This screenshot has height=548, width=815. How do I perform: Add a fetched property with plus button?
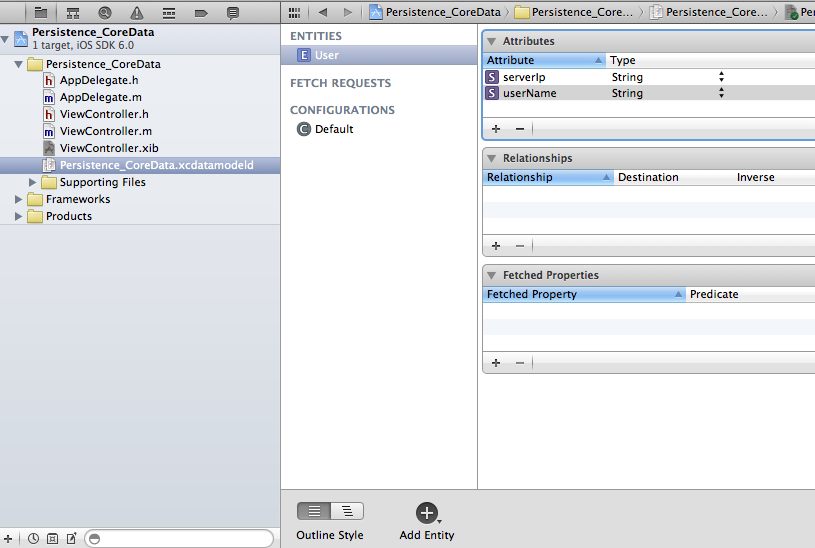point(496,362)
